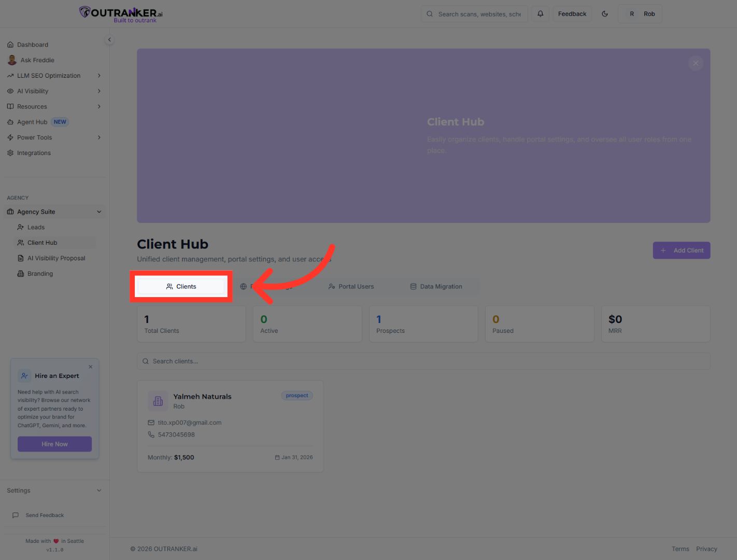Close the Hire an Expert card
The height and width of the screenshot is (560, 737).
91,367
